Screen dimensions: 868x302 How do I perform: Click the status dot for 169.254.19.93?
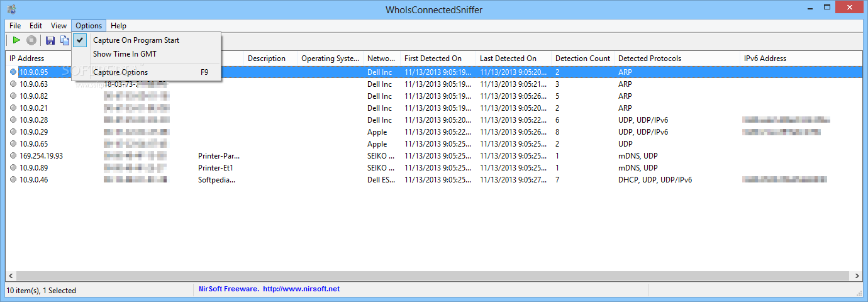coord(13,156)
